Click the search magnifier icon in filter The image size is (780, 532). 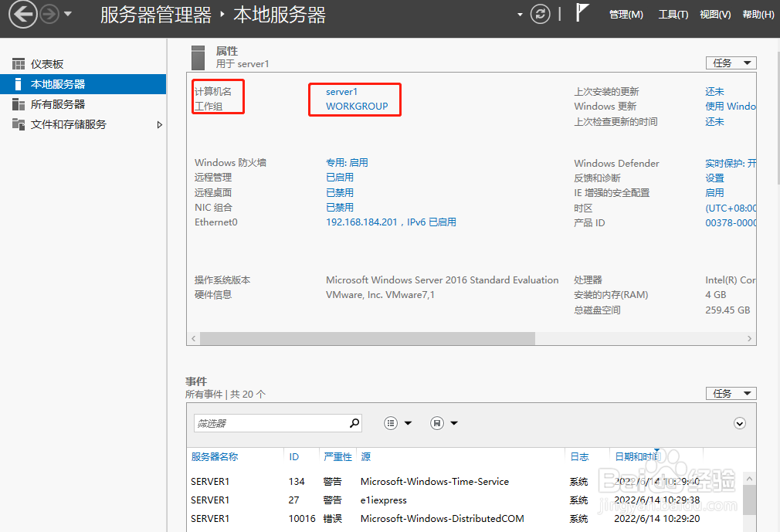tap(354, 423)
